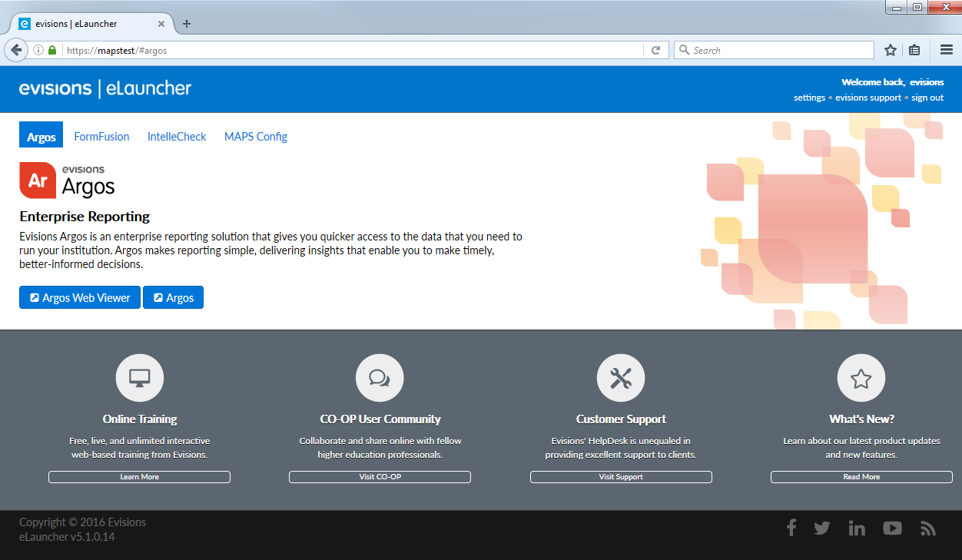Click the Online Training monitor icon
This screenshot has width=962, height=560.
coord(139,378)
